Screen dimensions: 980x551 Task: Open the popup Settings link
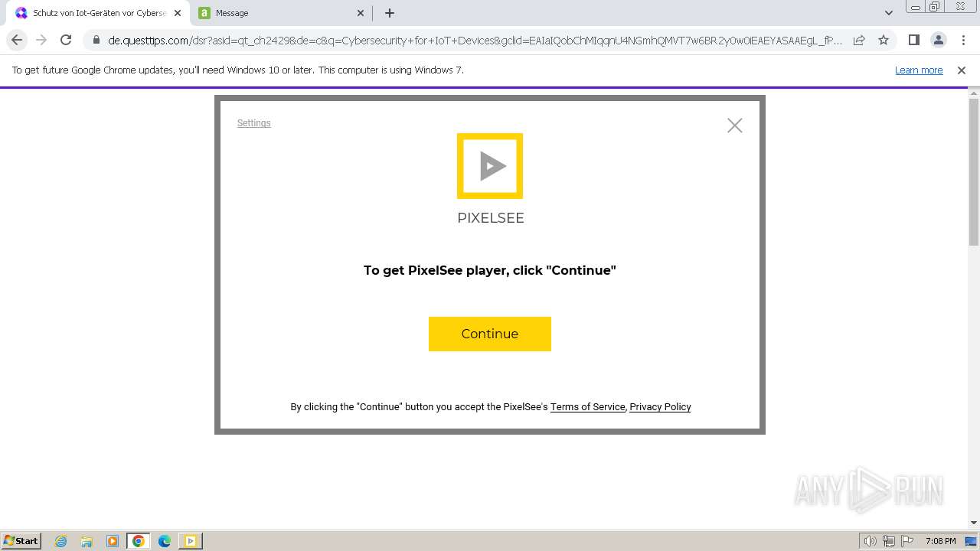(253, 123)
